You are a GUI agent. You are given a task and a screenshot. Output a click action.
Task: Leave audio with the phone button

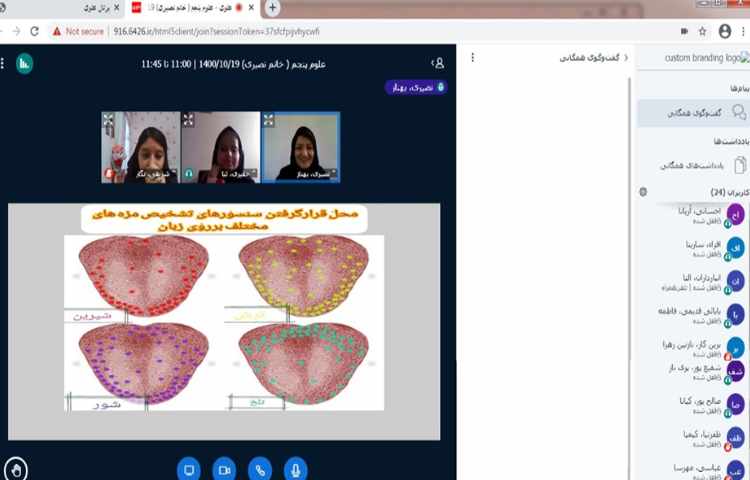tap(260, 470)
